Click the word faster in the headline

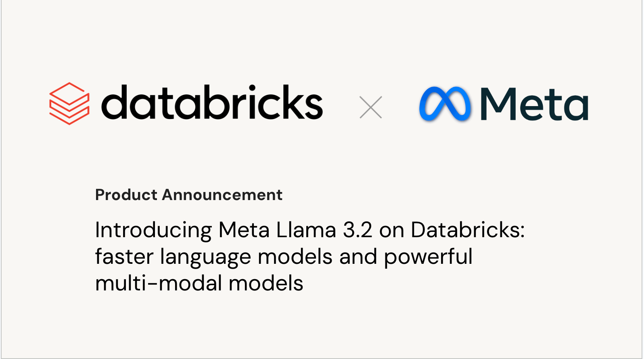[124, 257]
